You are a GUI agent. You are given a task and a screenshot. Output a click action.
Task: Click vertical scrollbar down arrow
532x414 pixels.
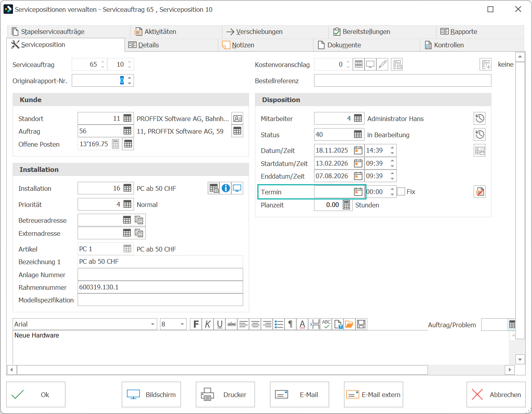[520, 359]
